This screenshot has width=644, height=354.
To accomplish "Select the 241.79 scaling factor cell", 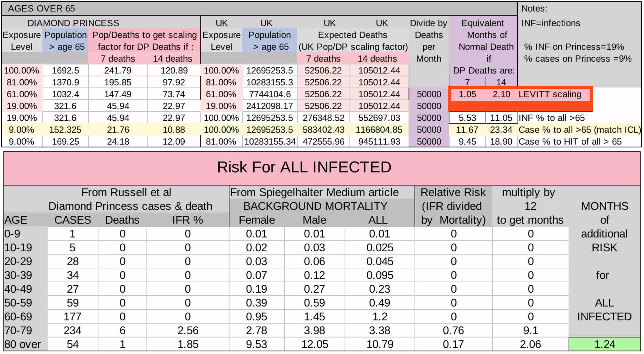I will click(118, 70).
